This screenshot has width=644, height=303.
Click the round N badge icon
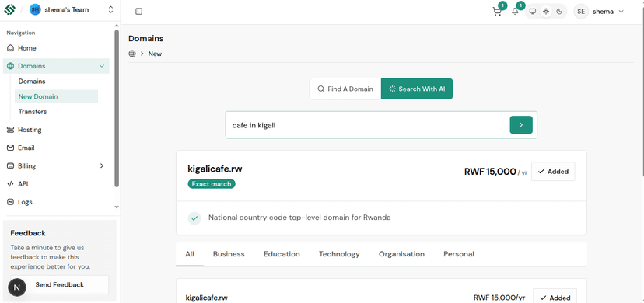point(17,287)
